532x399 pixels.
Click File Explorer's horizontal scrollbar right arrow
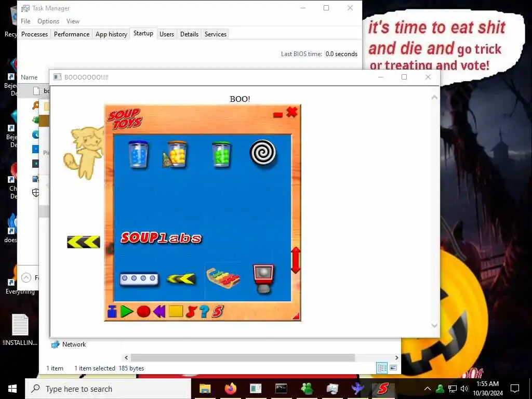(x=396, y=357)
